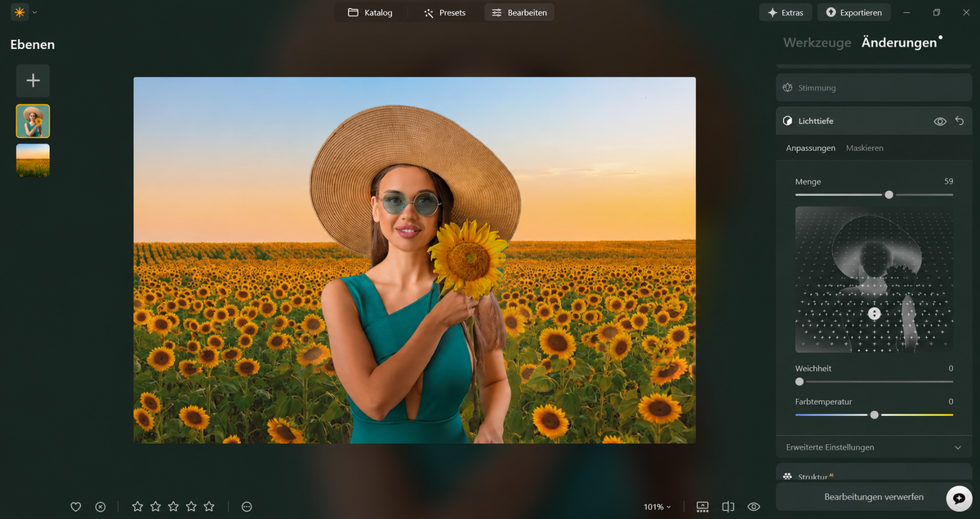Click the Farbtemperatur value 0

pos(951,401)
